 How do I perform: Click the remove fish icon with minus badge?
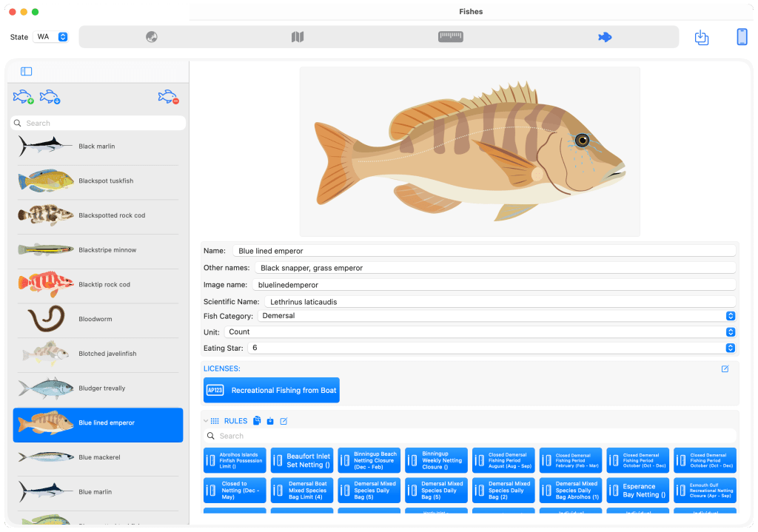point(169,97)
